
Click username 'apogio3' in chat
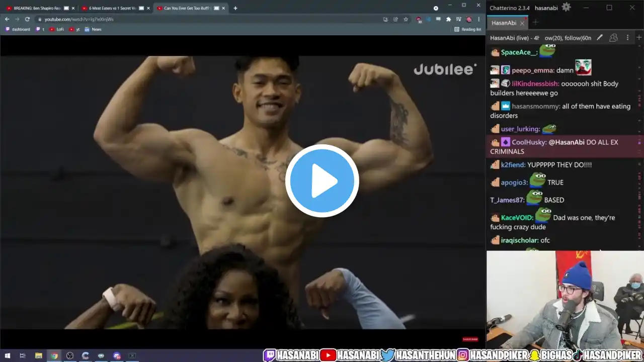click(x=514, y=183)
